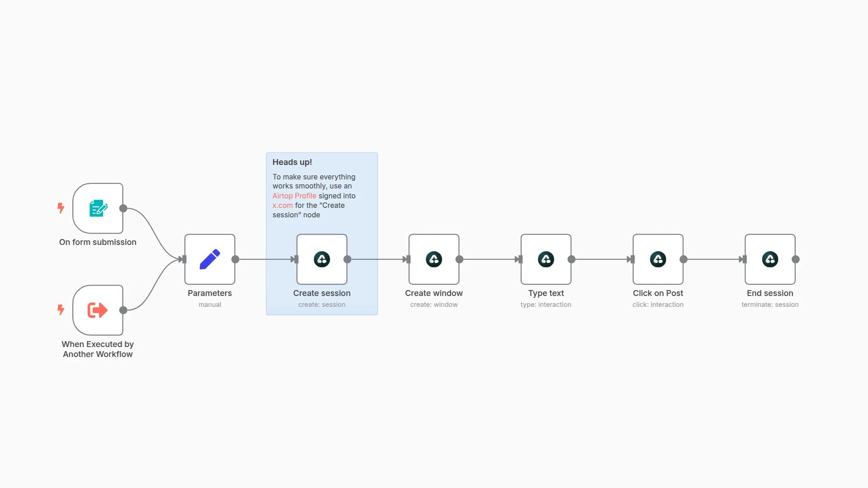Click the input connector of Click on Post node

[x=632, y=259]
